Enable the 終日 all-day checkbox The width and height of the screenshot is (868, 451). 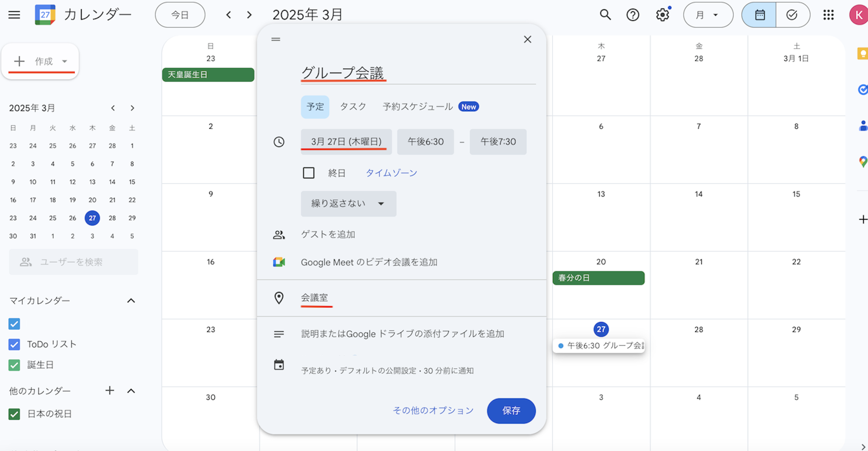point(309,173)
